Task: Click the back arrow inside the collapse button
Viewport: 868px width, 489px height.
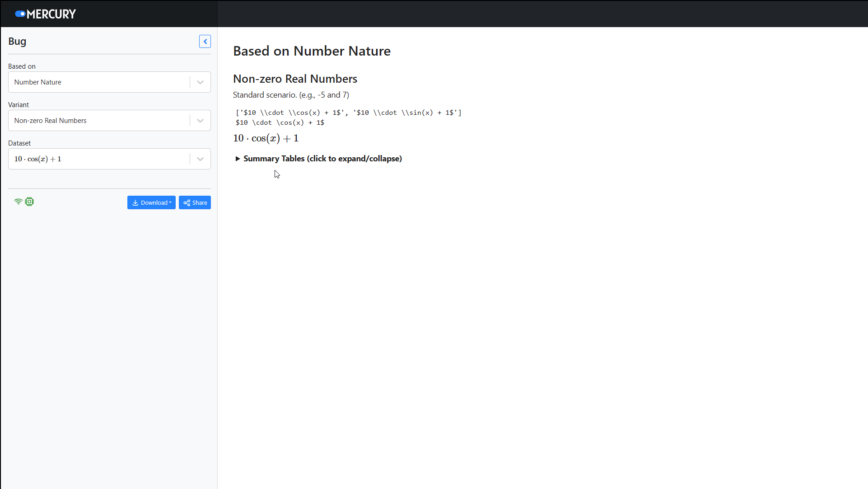Action: [x=205, y=41]
